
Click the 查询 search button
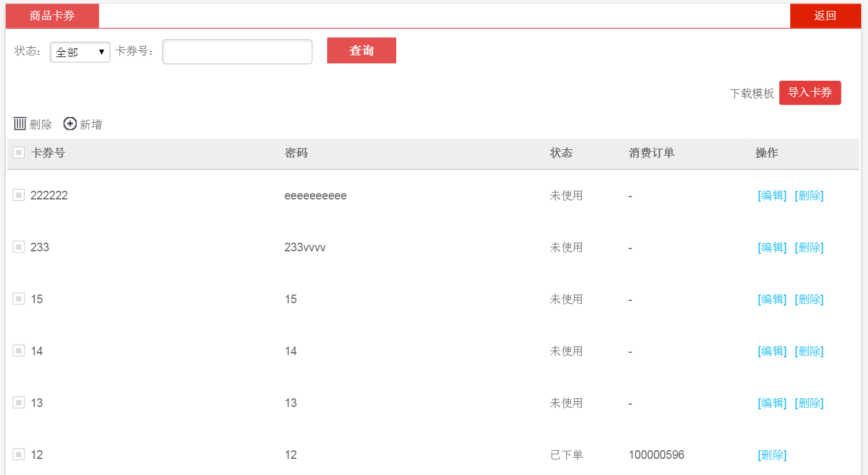pyautogui.click(x=362, y=50)
